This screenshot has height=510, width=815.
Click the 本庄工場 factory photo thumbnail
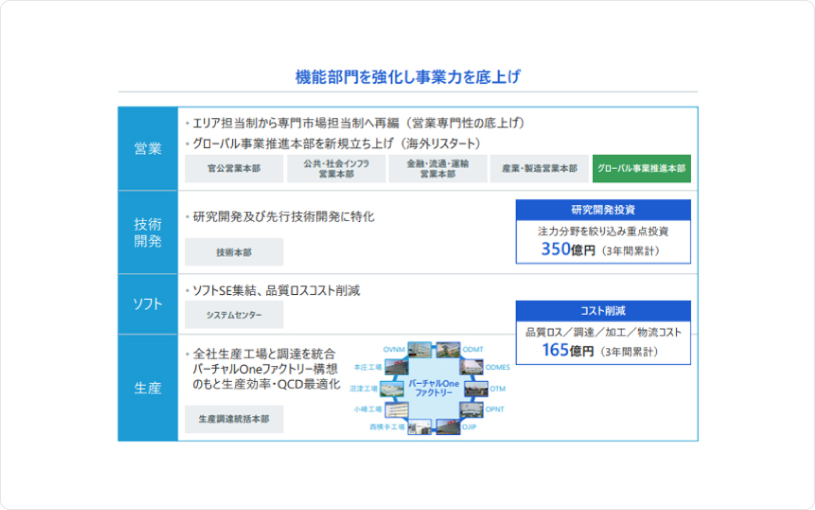point(396,367)
